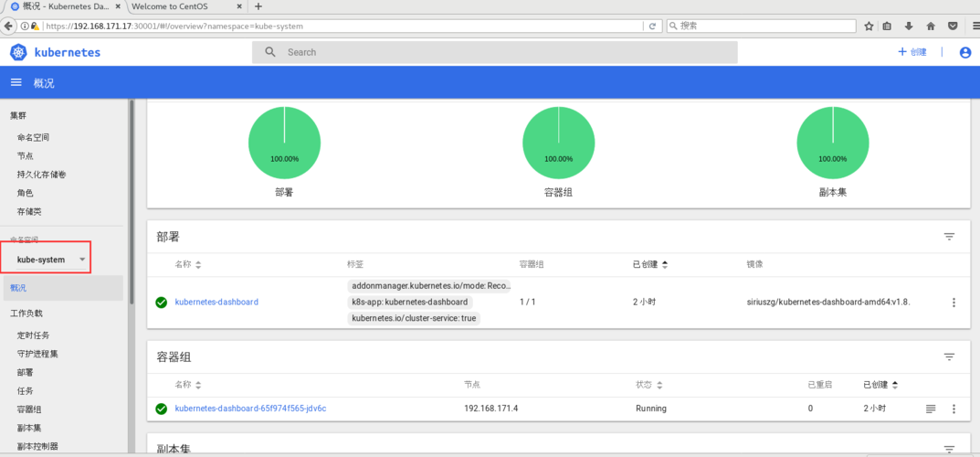Click the browser back arrow button
980x457 pixels.
[9, 27]
